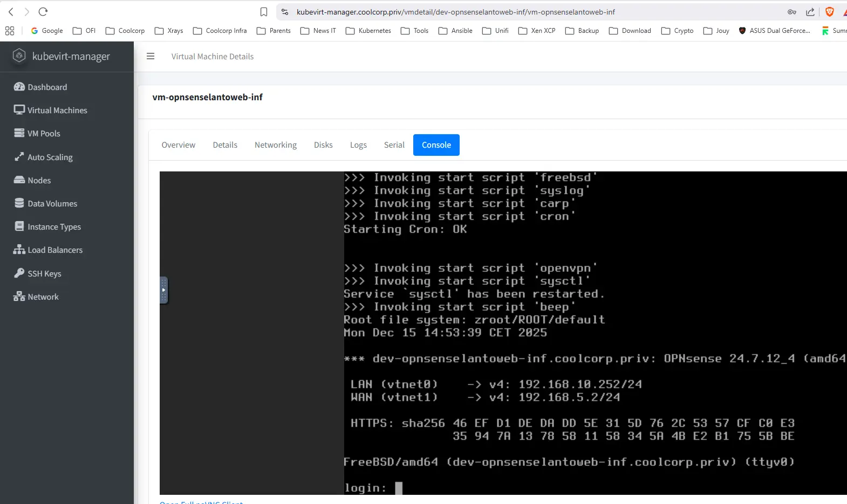Screen dimensions: 847x504
Task: Select the Console tab
Action: 436,145
